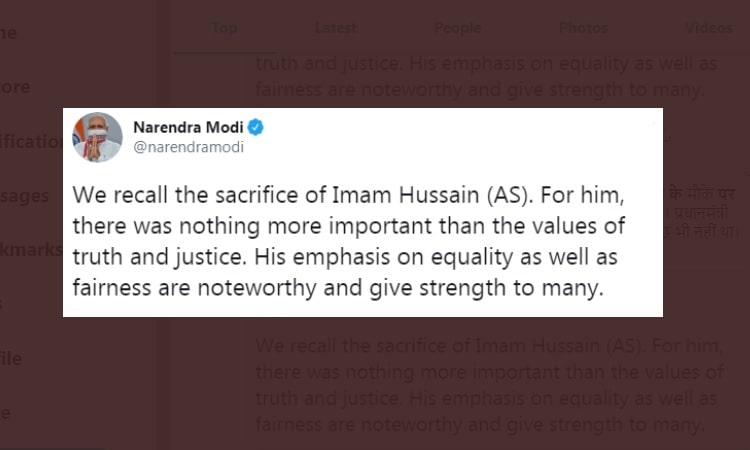Select the Imam Hussain tweet text in white card
The height and width of the screenshot is (450, 750).
click(349, 241)
